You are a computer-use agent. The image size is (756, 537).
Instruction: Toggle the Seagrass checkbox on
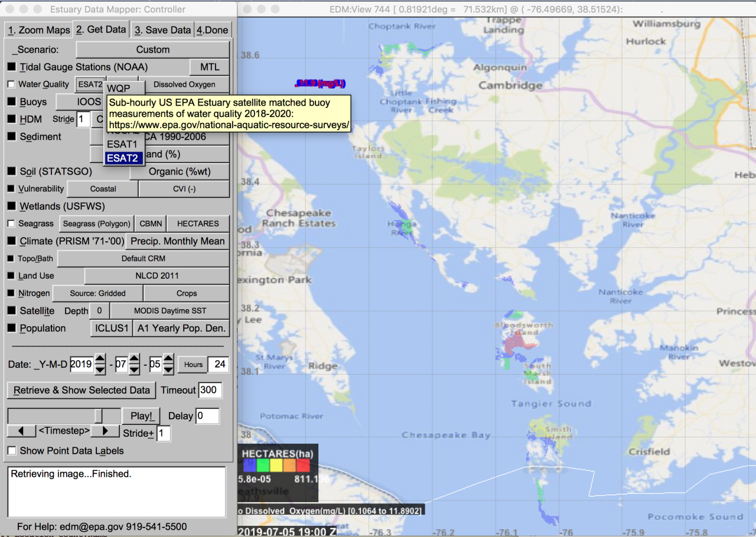click(10, 223)
